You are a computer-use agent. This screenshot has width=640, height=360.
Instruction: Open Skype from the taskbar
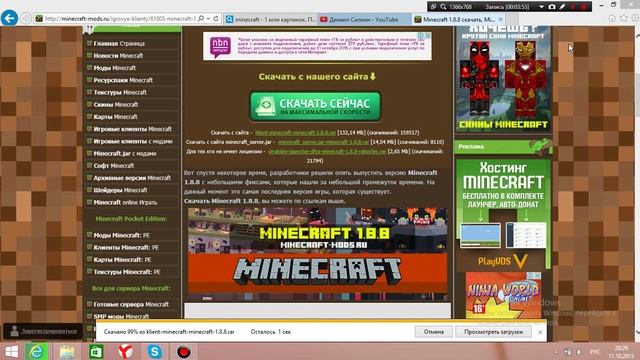pos(155,351)
